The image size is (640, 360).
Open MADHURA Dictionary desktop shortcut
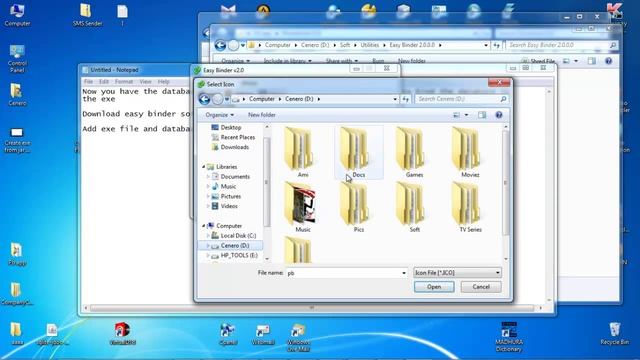[x=509, y=337]
